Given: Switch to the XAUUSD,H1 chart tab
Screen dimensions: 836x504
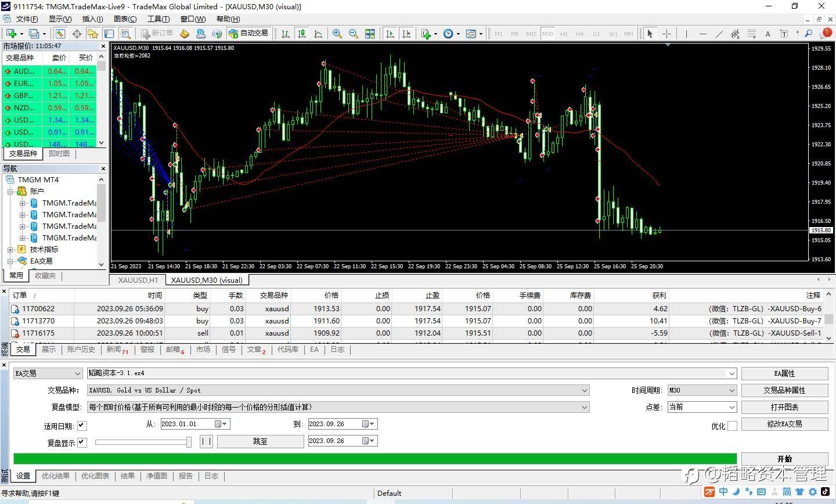Looking at the screenshot, I should click(138, 280).
